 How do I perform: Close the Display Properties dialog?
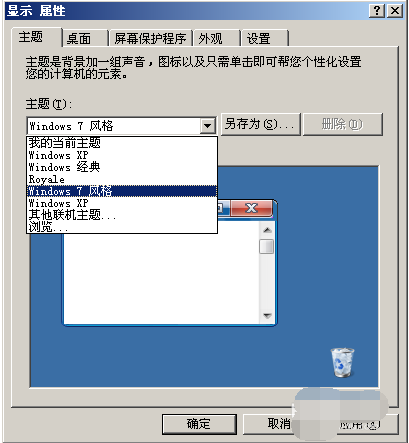(x=395, y=11)
